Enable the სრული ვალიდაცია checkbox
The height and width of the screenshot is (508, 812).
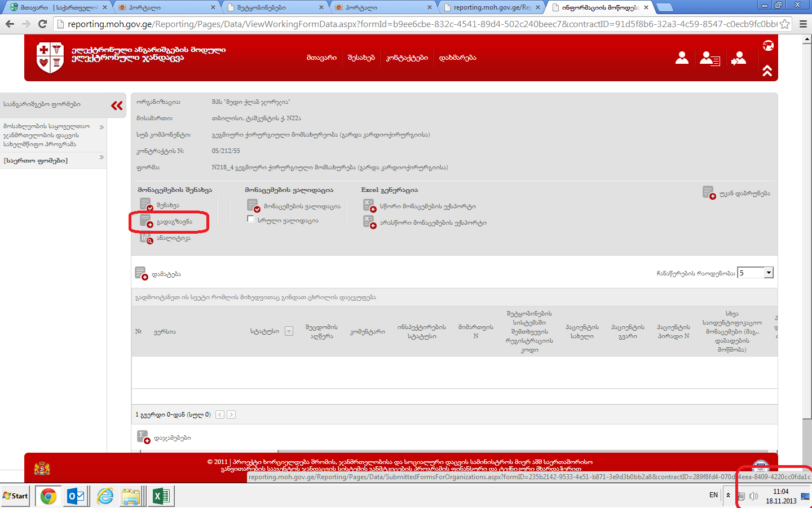[x=250, y=219]
